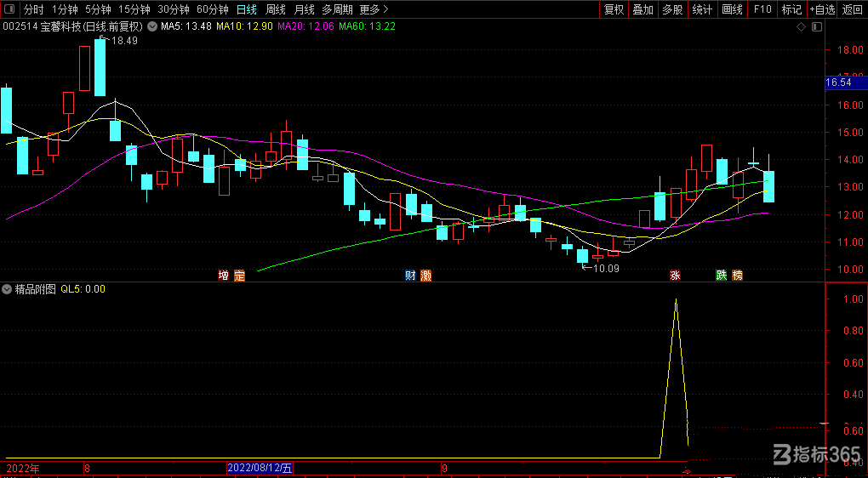Open the 定 event marker
The image size is (868, 478).
point(238,275)
